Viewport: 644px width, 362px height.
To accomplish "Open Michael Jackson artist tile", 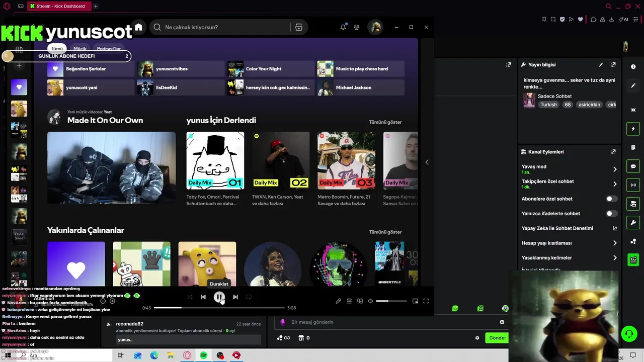I will point(361,87).
